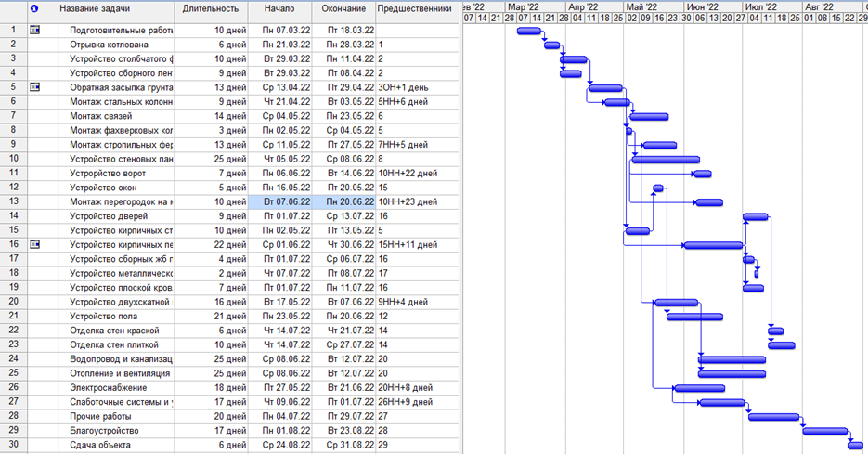Click the Gantt bar for 'Сдача объекта'
Image resolution: width=868 pixels, height=454 pixels.
tap(855, 445)
